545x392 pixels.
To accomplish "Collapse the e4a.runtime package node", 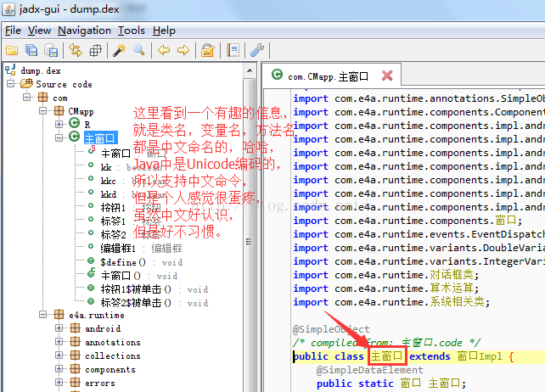I will coord(42,315).
